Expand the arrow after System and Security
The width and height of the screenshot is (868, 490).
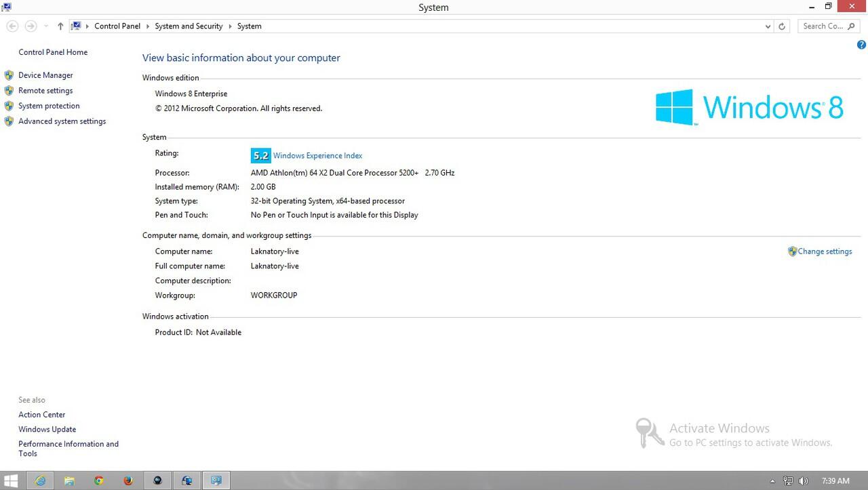tap(230, 26)
